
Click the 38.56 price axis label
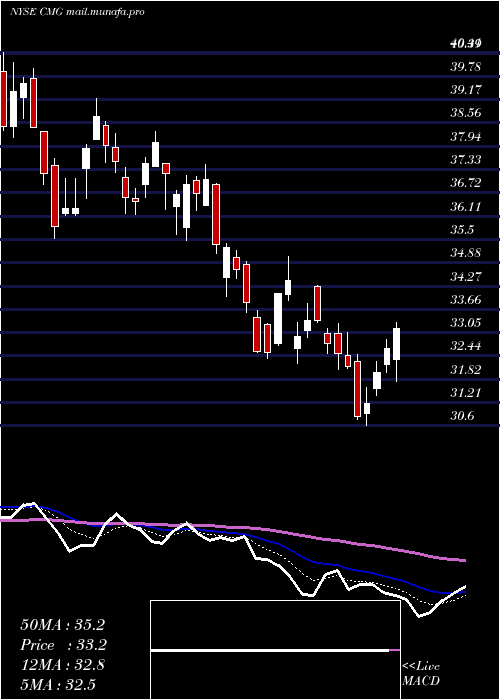[465, 113]
